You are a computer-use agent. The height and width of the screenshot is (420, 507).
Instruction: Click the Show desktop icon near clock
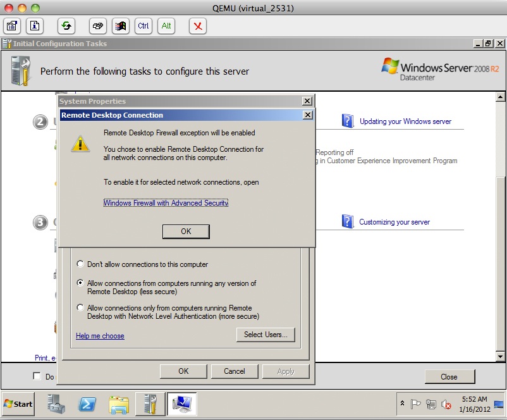(499, 404)
